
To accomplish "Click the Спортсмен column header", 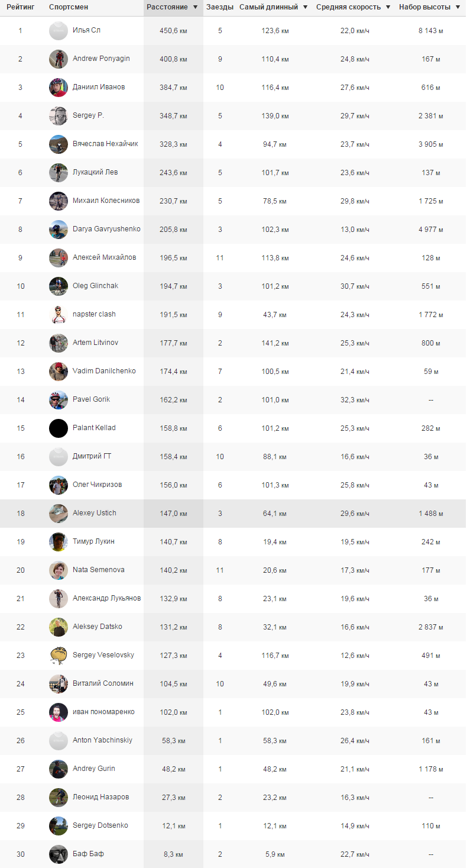I will coord(69,8).
